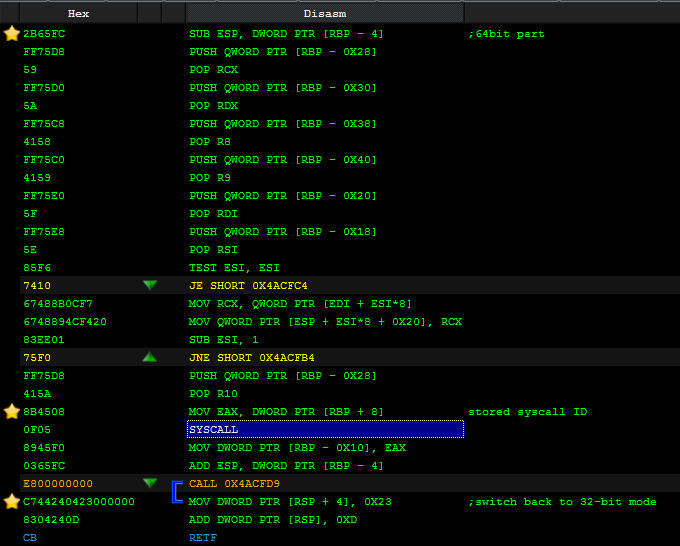
Task: Select the POP R10 instruction
Action: click(213, 393)
